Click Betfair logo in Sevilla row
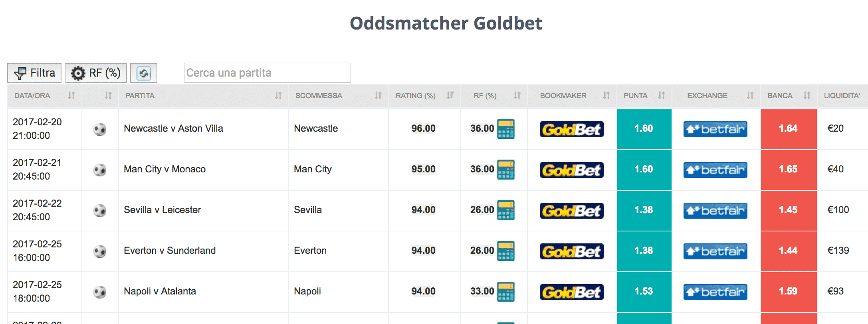 pyautogui.click(x=715, y=211)
